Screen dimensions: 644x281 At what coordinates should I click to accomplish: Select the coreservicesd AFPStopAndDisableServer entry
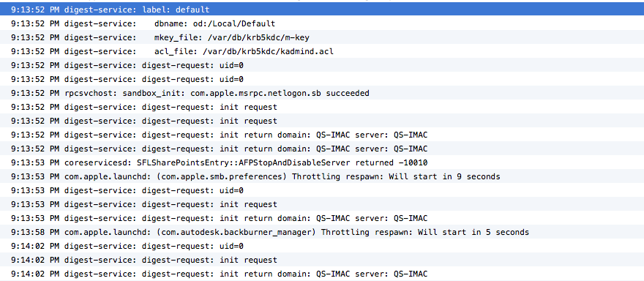[322, 162]
